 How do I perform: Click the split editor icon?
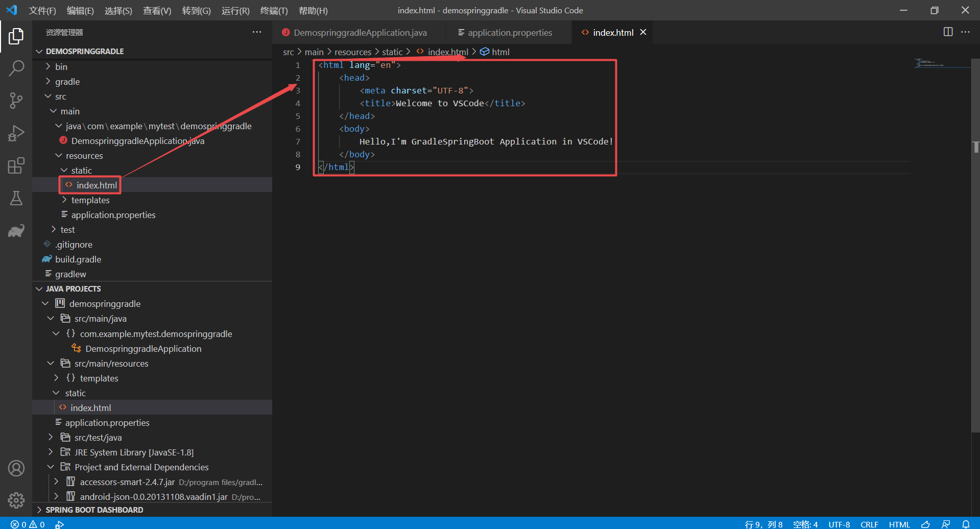pyautogui.click(x=948, y=32)
